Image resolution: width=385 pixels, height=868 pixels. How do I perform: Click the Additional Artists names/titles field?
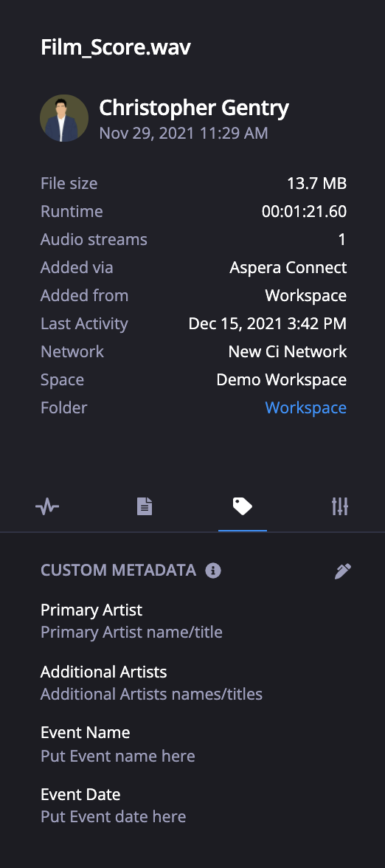click(152, 694)
